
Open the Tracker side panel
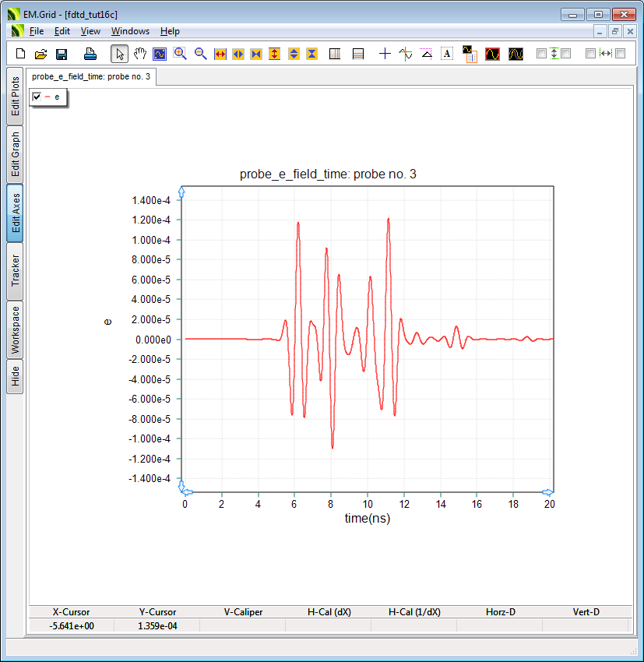click(x=16, y=272)
